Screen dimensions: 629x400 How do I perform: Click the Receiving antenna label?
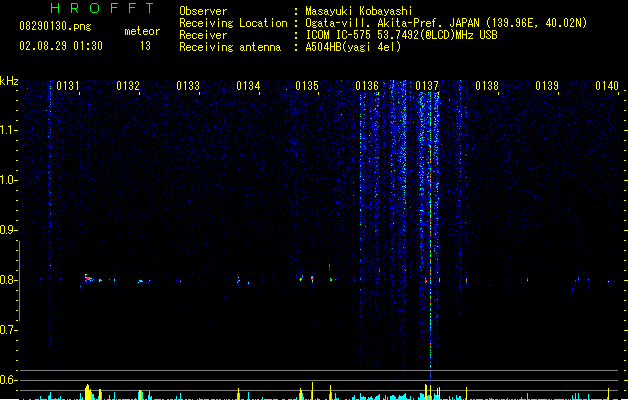pyautogui.click(x=230, y=47)
